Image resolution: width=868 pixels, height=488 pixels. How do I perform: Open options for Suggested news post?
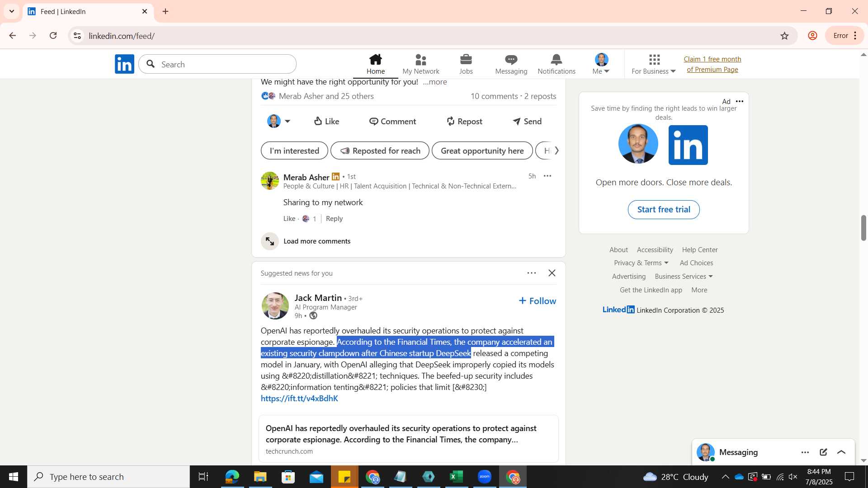[532, 273]
